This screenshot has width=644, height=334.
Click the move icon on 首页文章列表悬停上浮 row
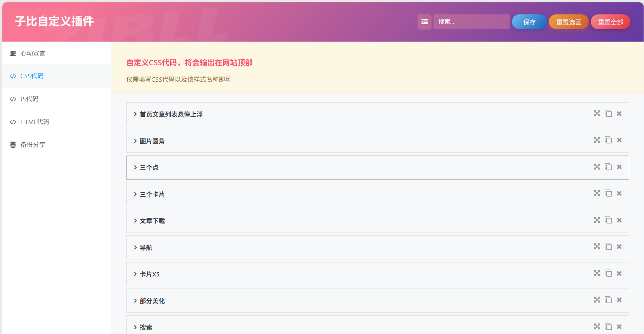point(597,114)
